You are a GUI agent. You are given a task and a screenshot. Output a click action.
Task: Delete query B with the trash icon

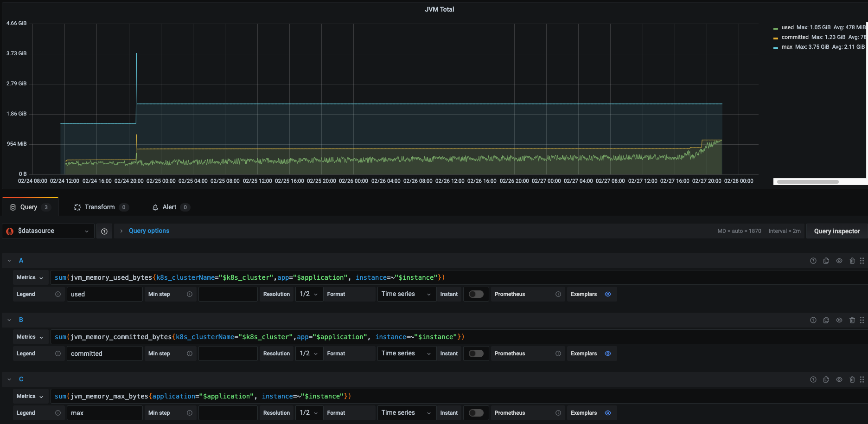(852, 320)
